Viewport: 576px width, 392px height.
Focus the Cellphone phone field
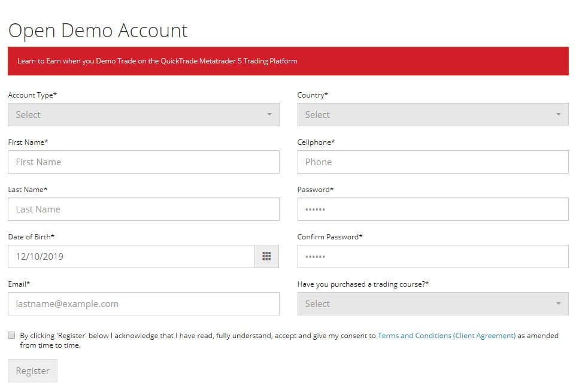tap(433, 162)
